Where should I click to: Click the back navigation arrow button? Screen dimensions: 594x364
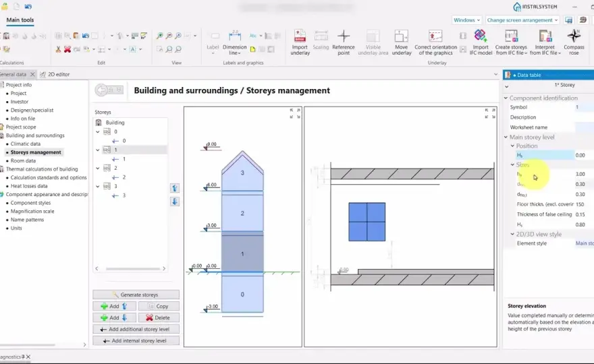point(101,90)
